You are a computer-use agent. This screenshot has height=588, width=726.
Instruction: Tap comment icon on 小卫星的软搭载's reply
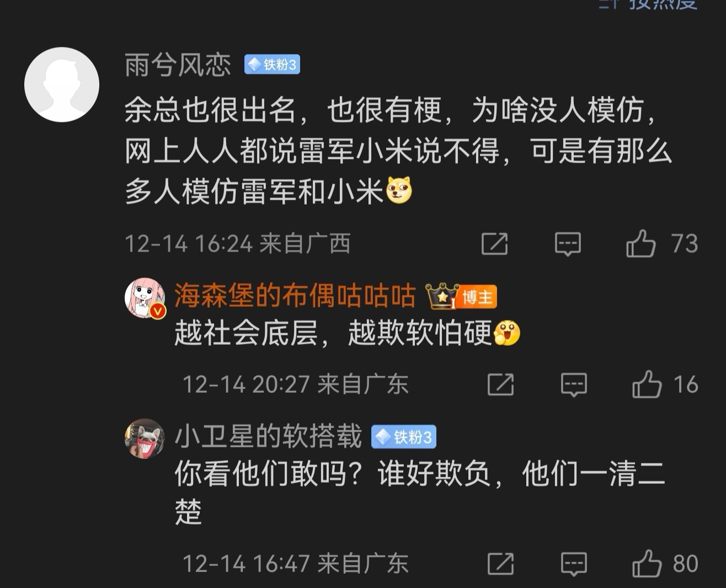[x=574, y=564]
